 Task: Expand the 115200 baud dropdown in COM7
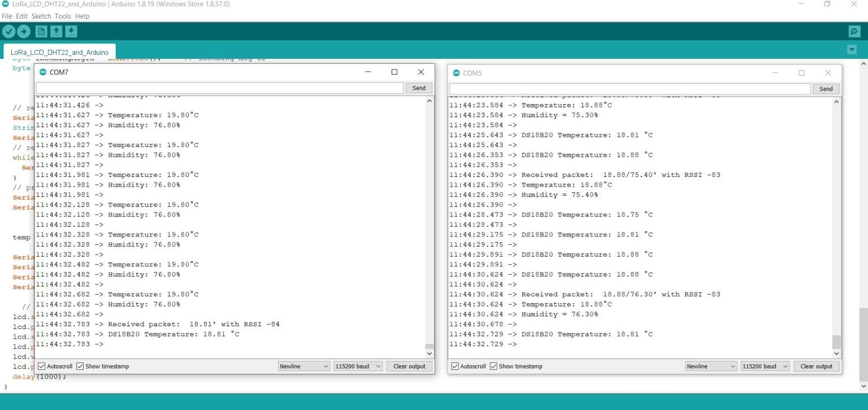tap(358, 366)
